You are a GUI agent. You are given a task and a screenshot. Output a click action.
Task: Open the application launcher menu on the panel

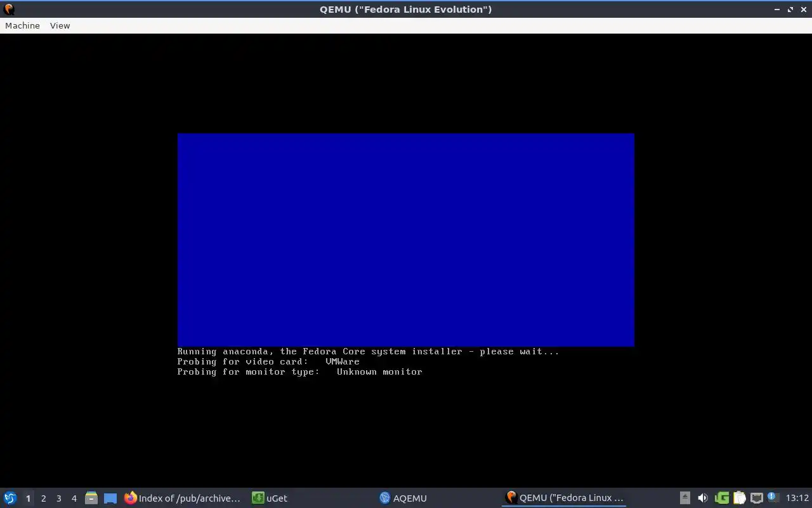click(10, 498)
